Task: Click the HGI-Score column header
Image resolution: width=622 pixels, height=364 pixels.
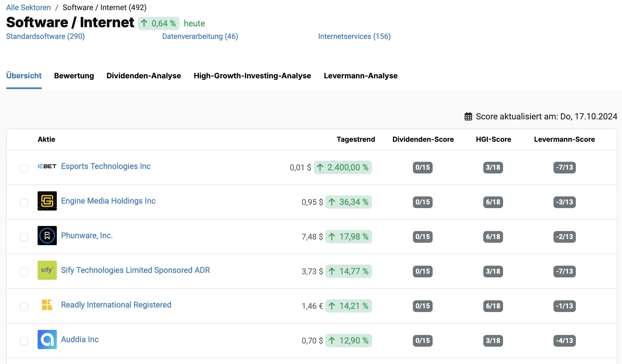Action: pyautogui.click(x=493, y=139)
